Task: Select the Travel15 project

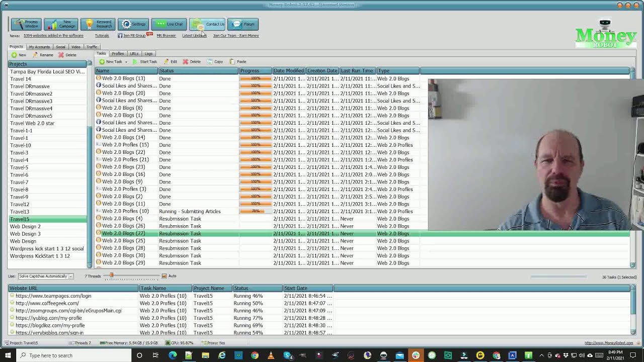Action: pos(48,219)
